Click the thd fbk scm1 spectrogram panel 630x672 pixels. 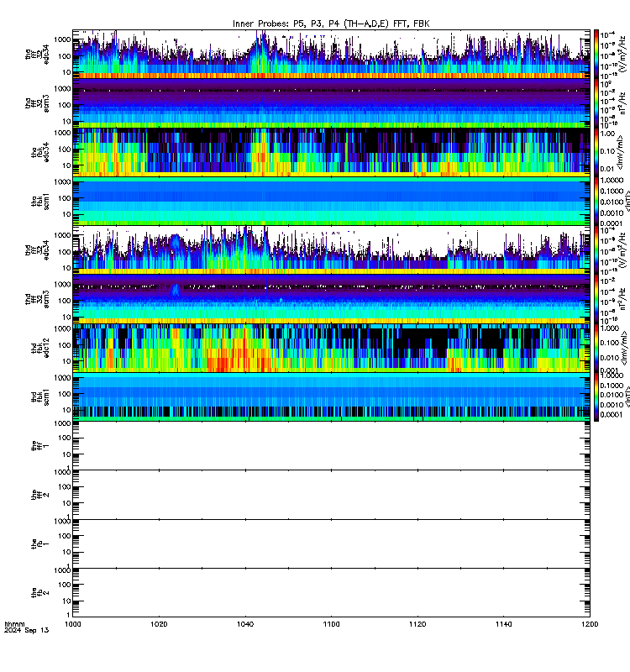click(x=331, y=397)
